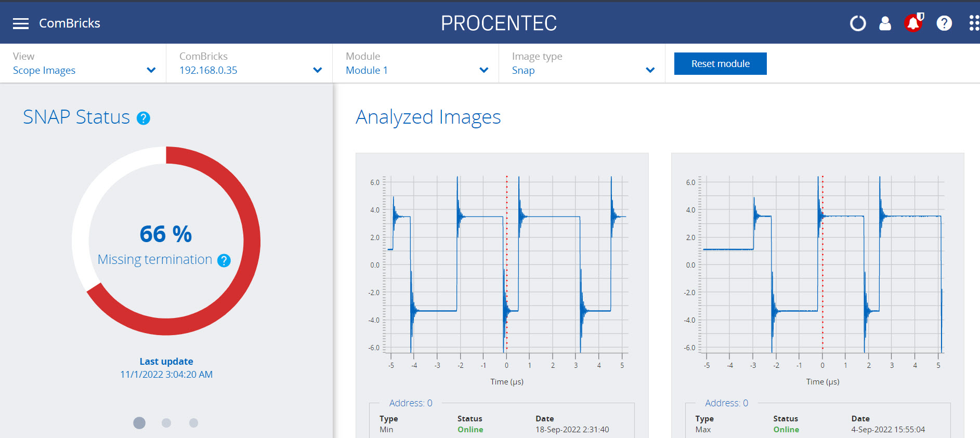Click the date 18-Sep-2022 2:31:40
This screenshot has width=980, height=438.
[x=572, y=430]
